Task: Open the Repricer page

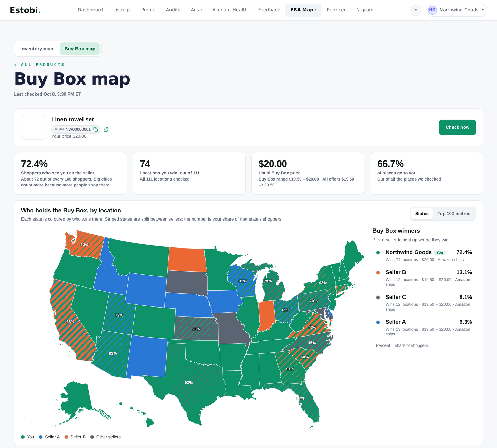Action: tap(336, 10)
